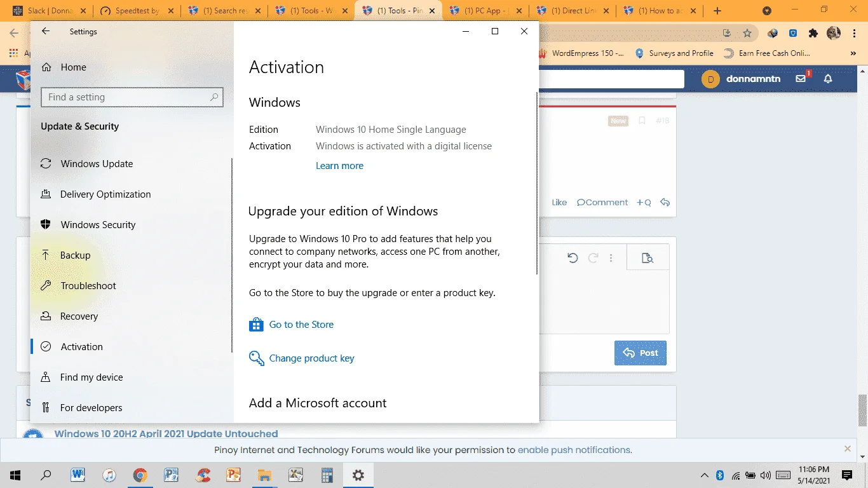The image size is (868, 488).
Task: Bookmark forum post #18
Action: click(x=642, y=121)
